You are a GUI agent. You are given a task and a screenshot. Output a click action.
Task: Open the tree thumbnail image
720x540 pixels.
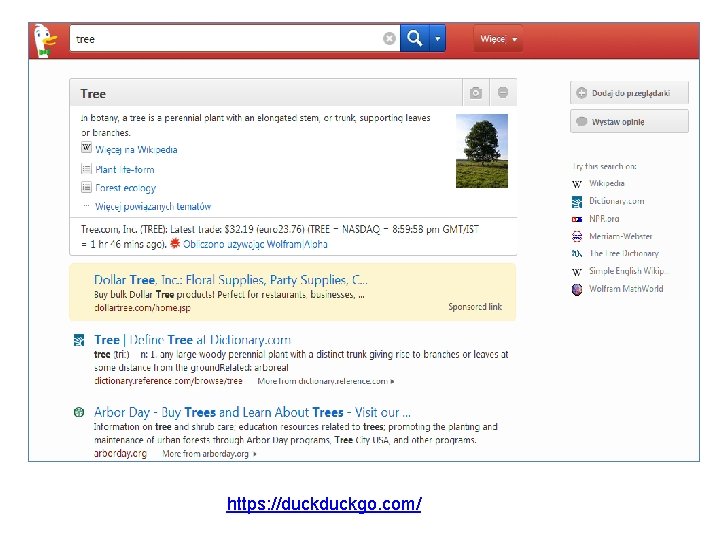pyautogui.click(x=482, y=151)
